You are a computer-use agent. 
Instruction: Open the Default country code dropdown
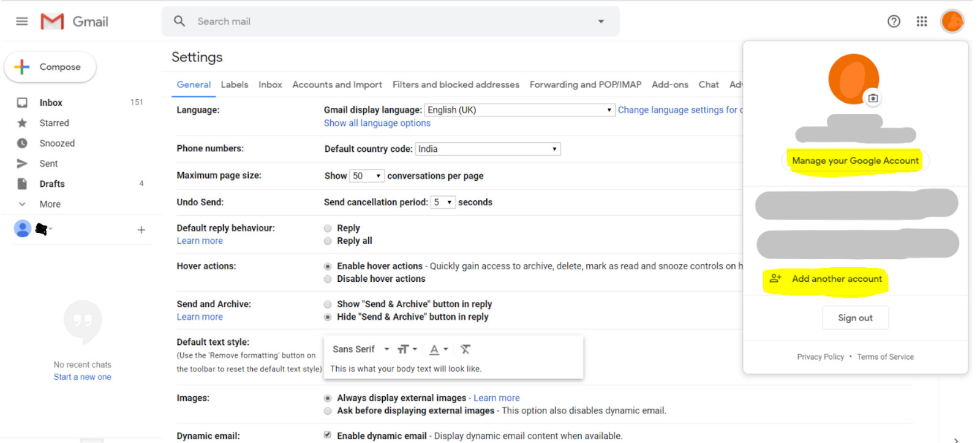(488, 149)
